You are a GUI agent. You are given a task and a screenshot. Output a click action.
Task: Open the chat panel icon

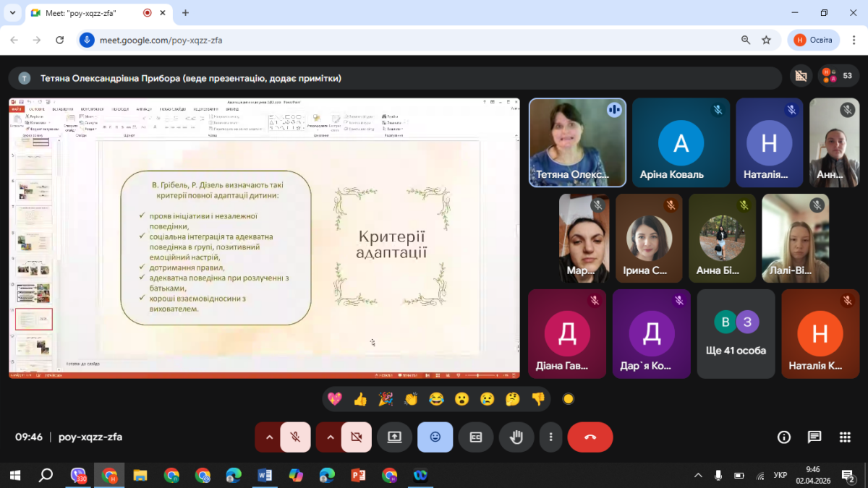[x=814, y=437]
